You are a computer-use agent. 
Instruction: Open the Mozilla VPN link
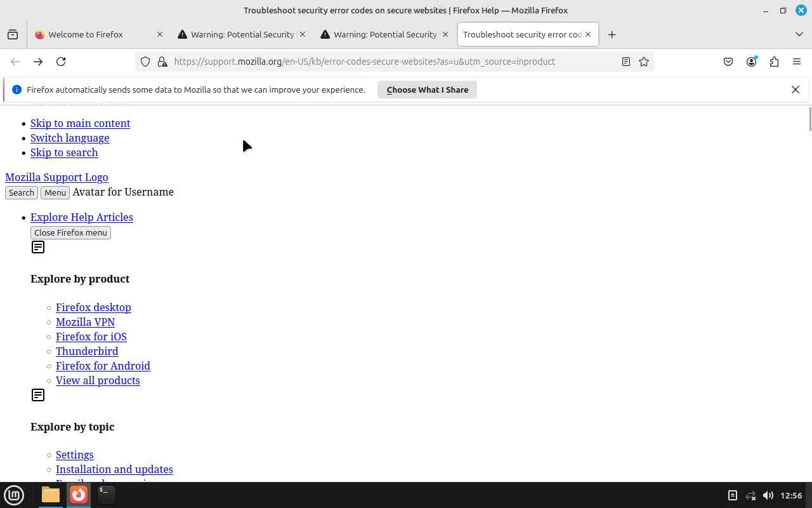(85, 322)
